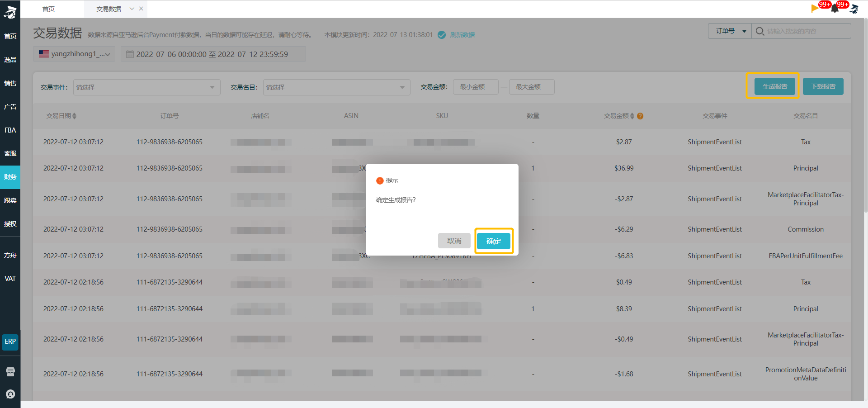868x408 pixels.
Task: Open the 交易名目 dropdown
Action: (x=336, y=87)
